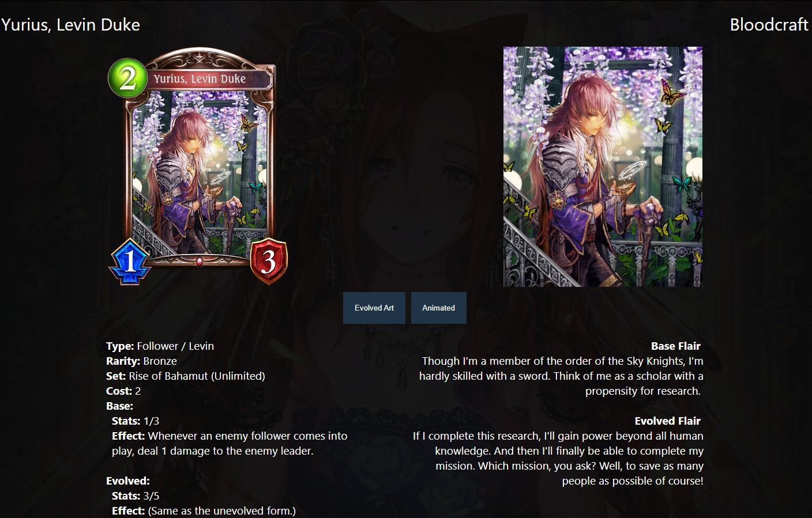Click the framed Yurius card image
812x518 pixels.
(198, 166)
